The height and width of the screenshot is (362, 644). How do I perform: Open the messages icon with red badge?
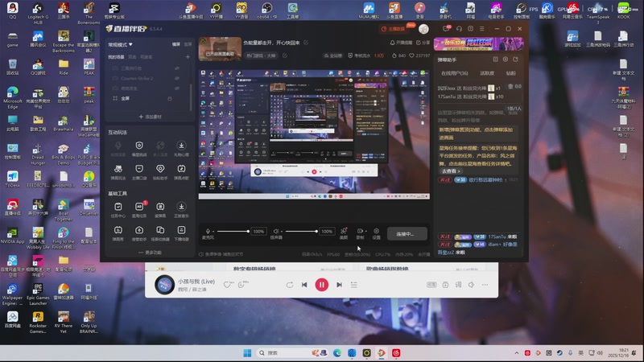tap(447, 29)
